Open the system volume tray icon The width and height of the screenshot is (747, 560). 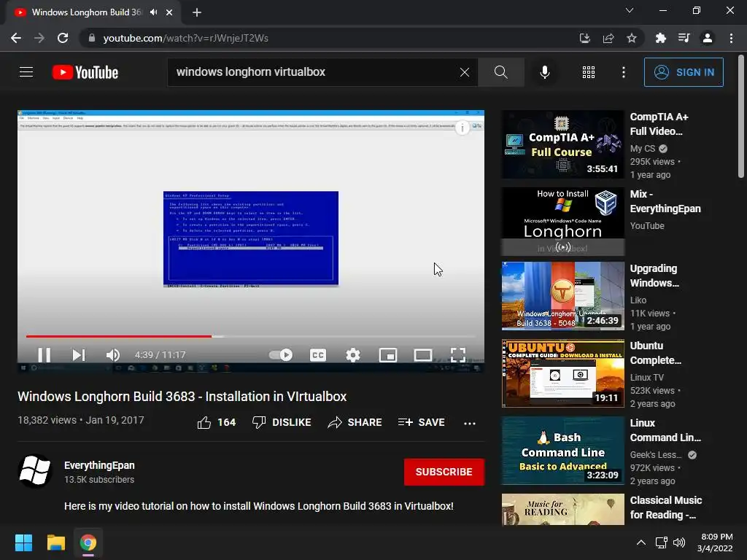click(679, 542)
